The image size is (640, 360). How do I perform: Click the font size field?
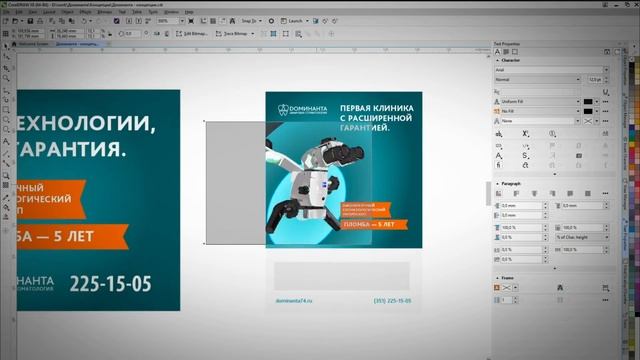(x=595, y=80)
